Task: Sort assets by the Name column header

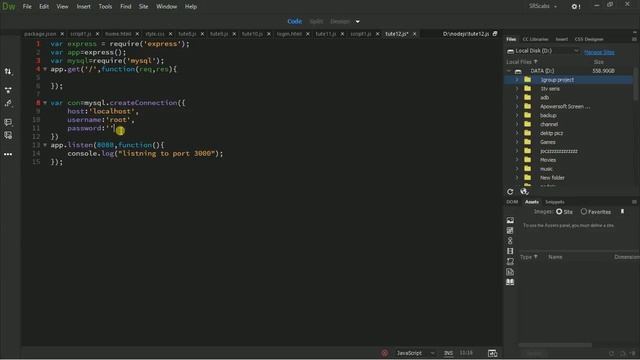Action: 555,257
